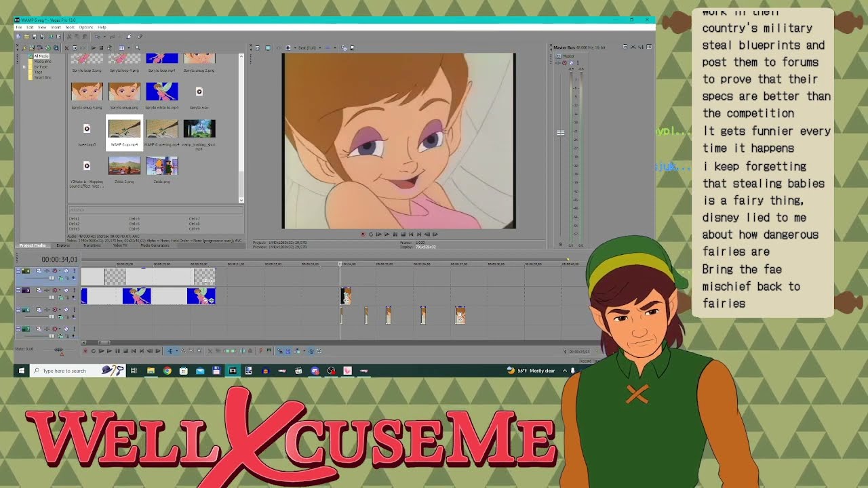This screenshot has width=868, height=488.
Task: Open the Options menu
Action: 86,27
